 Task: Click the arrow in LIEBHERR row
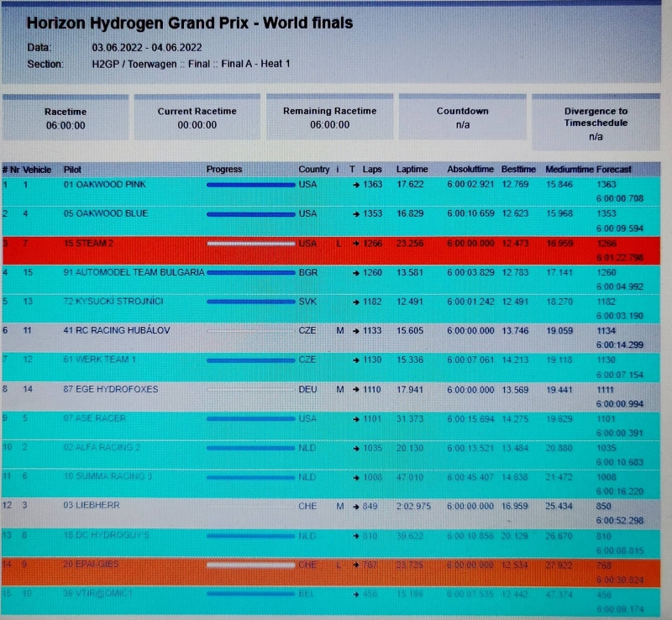point(356,507)
